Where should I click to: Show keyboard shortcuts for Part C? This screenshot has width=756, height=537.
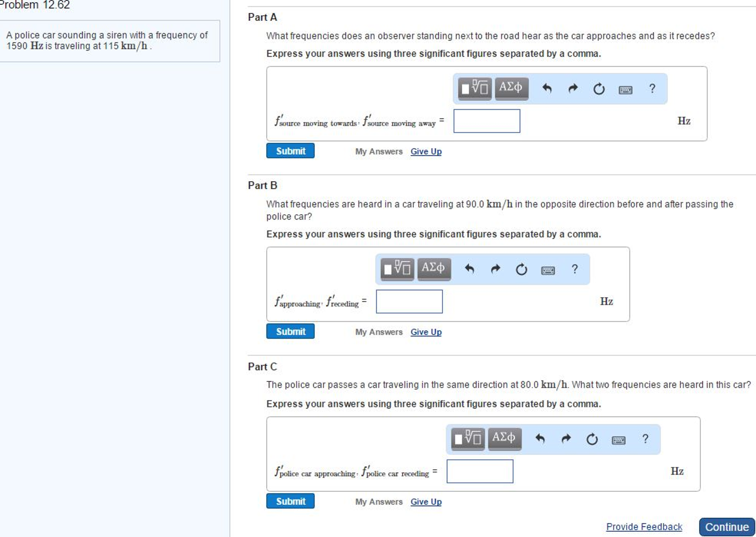pyautogui.click(x=618, y=440)
